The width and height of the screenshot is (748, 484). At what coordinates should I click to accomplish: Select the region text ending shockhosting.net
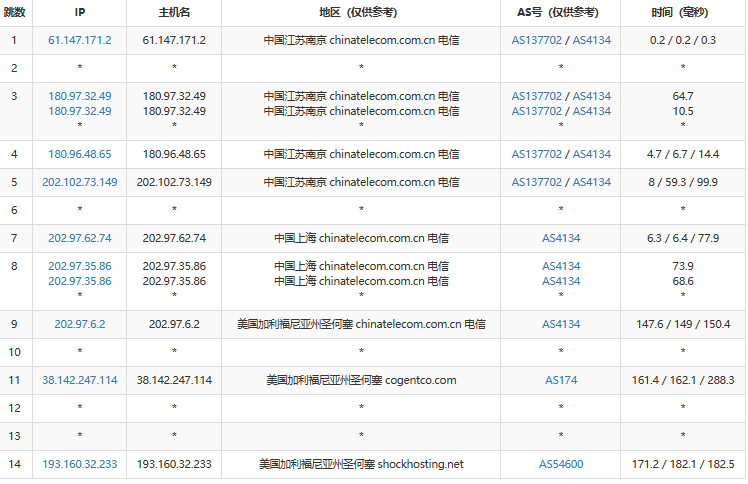(x=361, y=464)
